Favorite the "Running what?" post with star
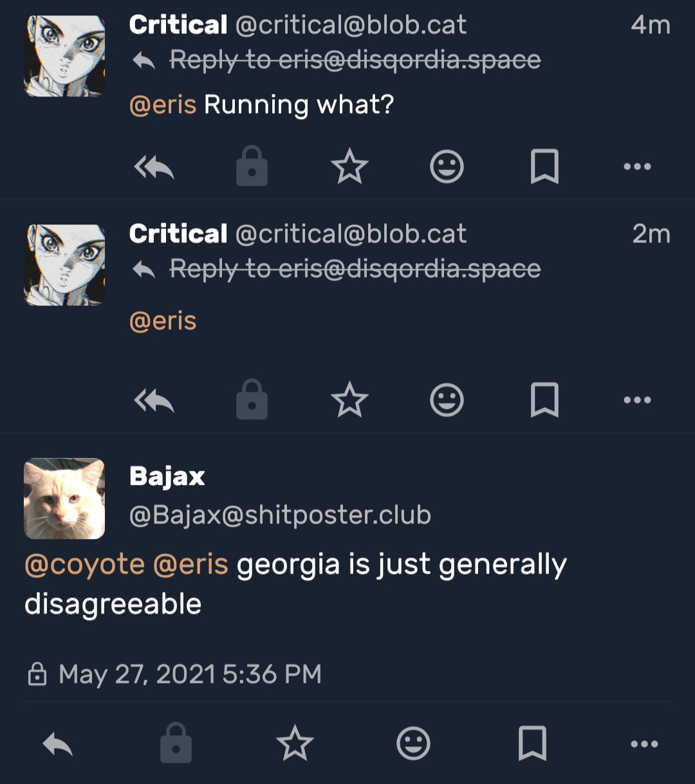Viewport: 695px width, 784px height. click(349, 167)
